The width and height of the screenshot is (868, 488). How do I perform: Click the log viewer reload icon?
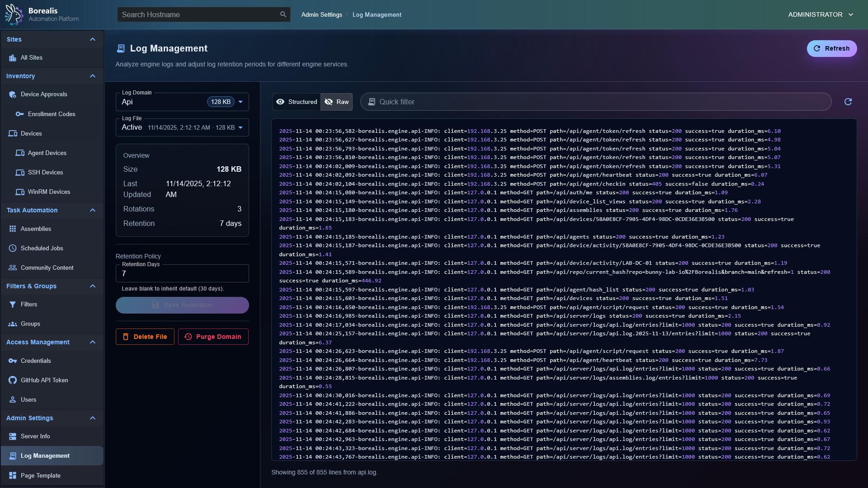click(848, 102)
